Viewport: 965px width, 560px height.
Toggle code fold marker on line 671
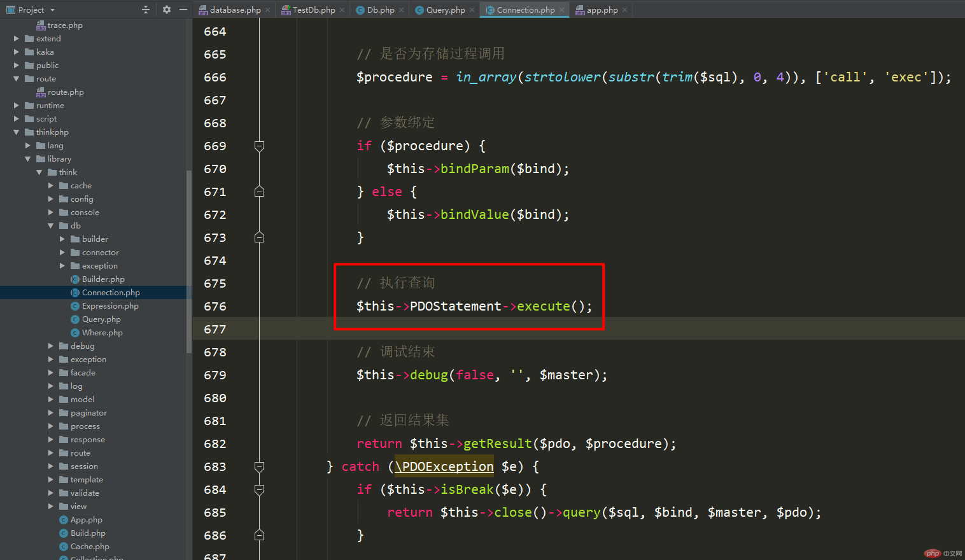pos(259,192)
